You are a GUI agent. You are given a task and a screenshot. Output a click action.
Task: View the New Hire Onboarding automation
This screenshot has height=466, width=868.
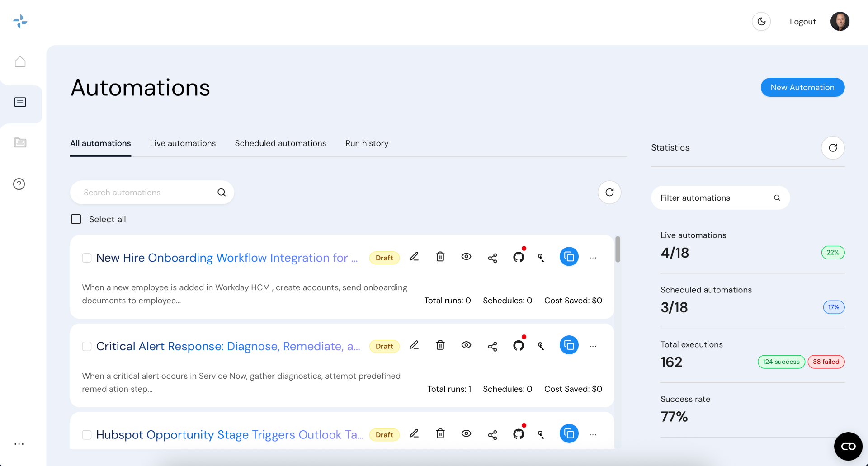pyautogui.click(x=467, y=257)
